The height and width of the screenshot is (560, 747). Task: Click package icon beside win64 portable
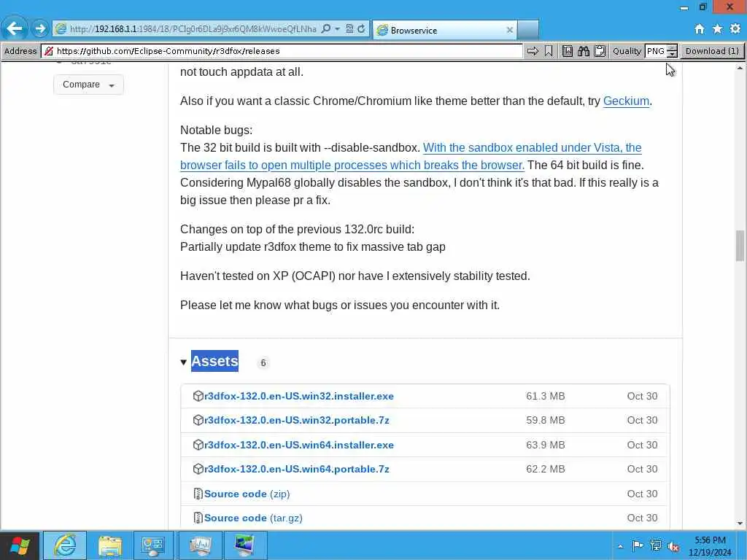tap(198, 469)
